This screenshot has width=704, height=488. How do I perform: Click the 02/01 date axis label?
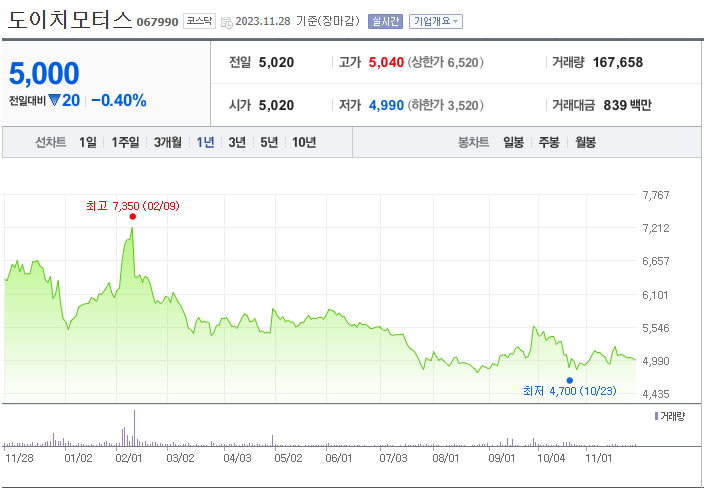point(129,458)
